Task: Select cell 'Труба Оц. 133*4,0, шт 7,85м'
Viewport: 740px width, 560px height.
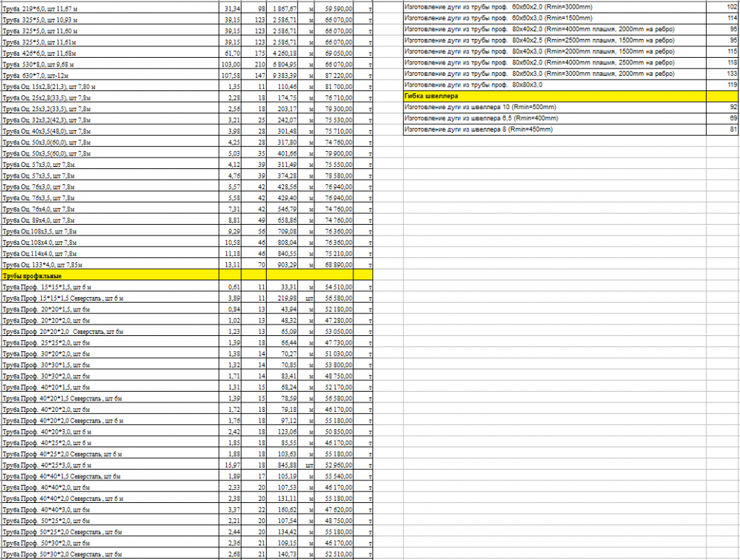Action: pyautogui.click(x=108, y=264)
